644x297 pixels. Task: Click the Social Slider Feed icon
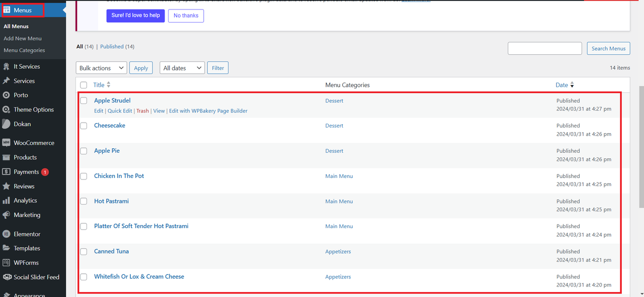click(7, 277)
